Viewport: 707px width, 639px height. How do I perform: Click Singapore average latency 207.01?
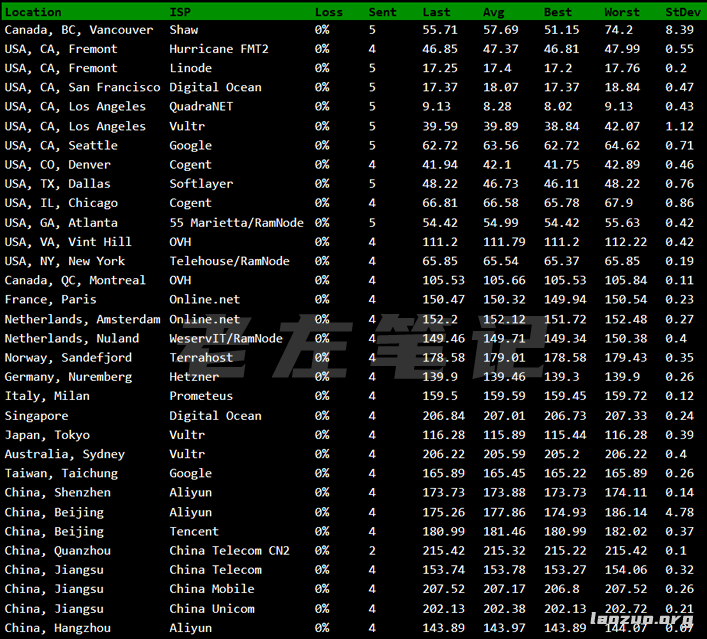[504, 416]
